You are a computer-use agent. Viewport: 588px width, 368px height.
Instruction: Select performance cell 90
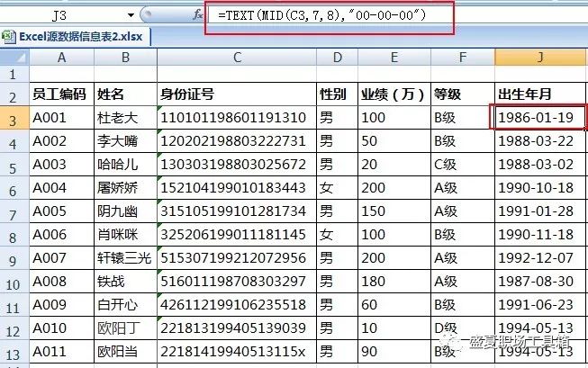[x=394, y=352]
